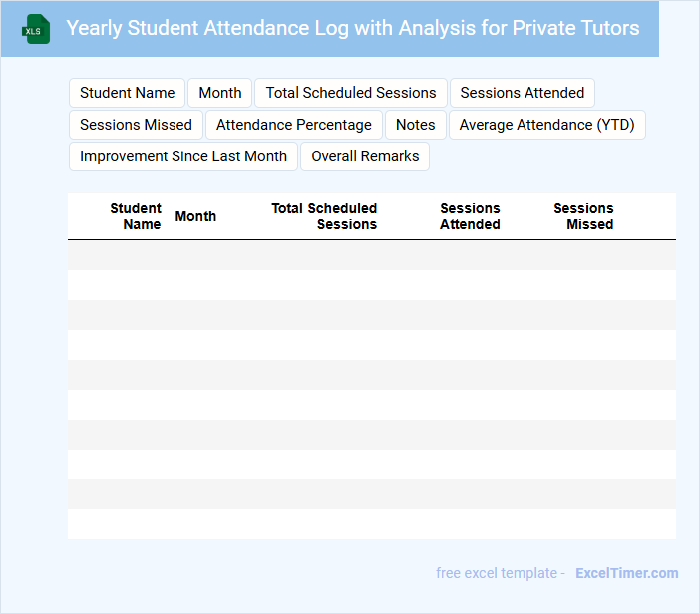Select the Overall Remarks tag
The height and width of the screenshot is (614, 700).
point(365,156)
